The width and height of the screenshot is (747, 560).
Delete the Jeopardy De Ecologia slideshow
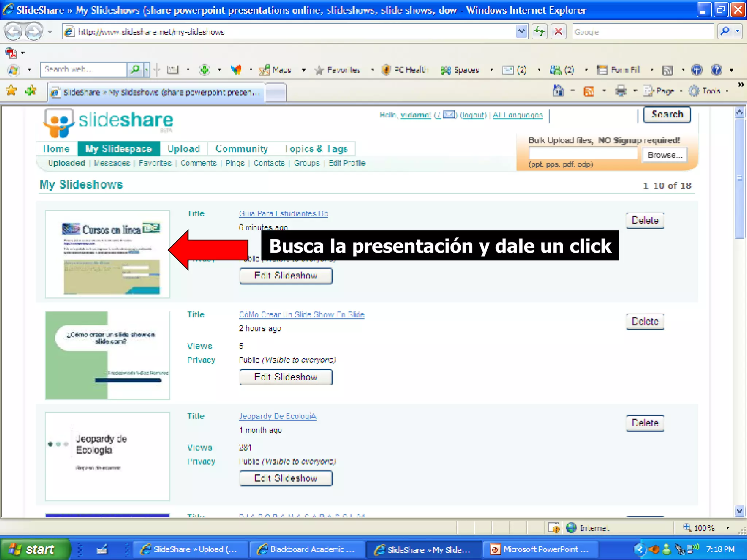pos(645,423)
